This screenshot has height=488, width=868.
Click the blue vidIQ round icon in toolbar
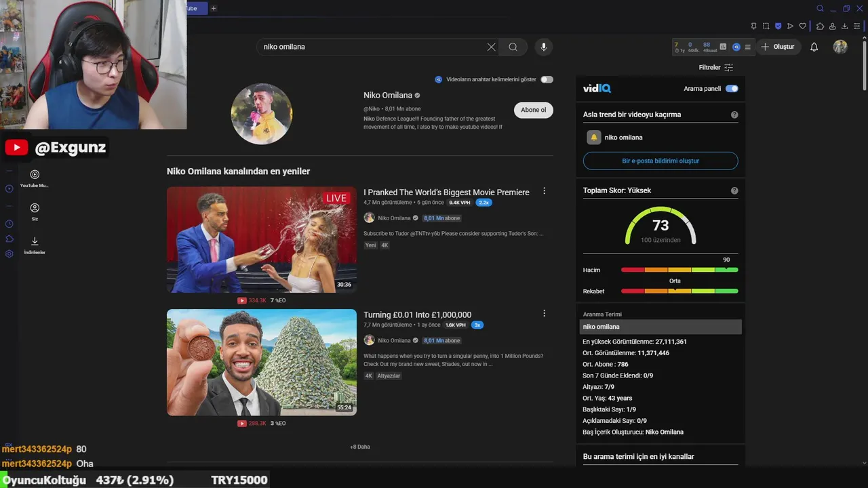coord(736,47)
